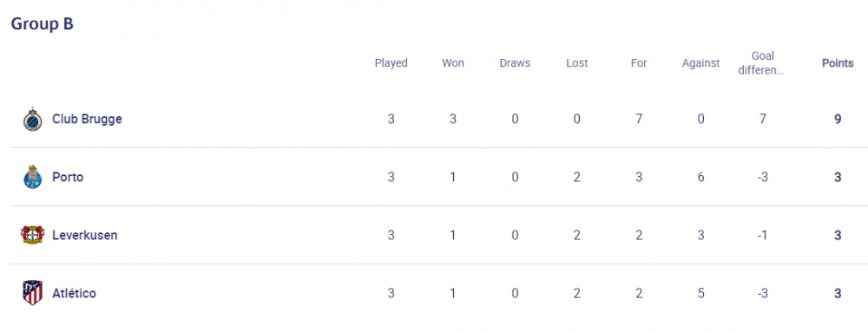Select Porto's goal difference value
Image resolution: width=868 pixels, height=332 pixels.
(763, 178)
